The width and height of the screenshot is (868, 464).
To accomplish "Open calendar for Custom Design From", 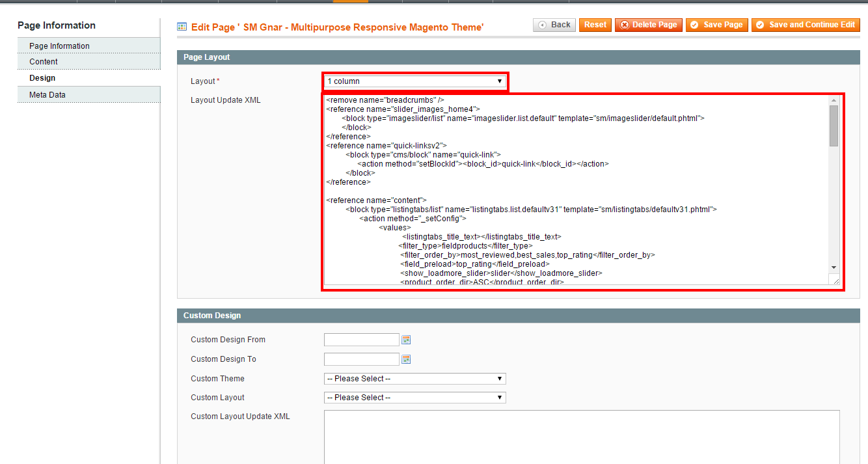I will pyautogui.click(x=407, y=340).
